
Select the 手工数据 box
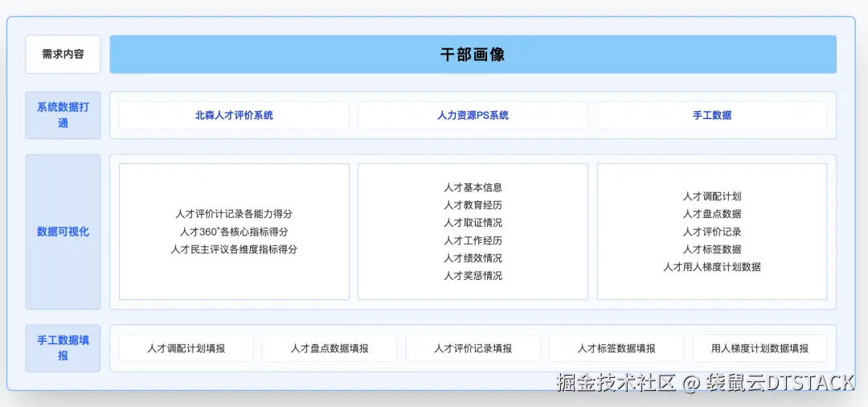click(x=712, y=115)
